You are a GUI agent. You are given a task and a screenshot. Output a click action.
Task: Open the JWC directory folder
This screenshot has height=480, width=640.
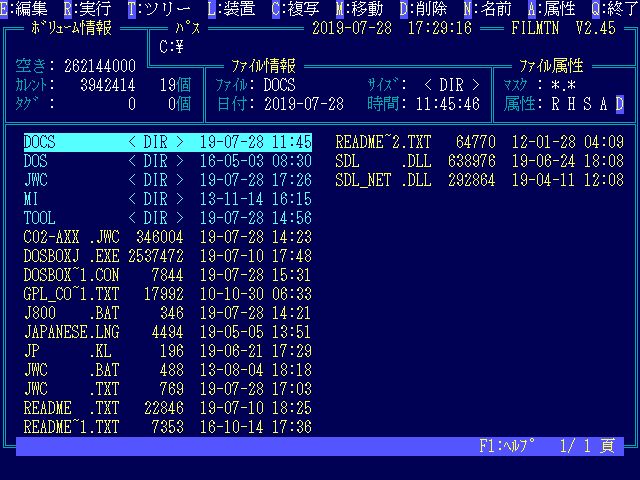[x=36, y=180]
